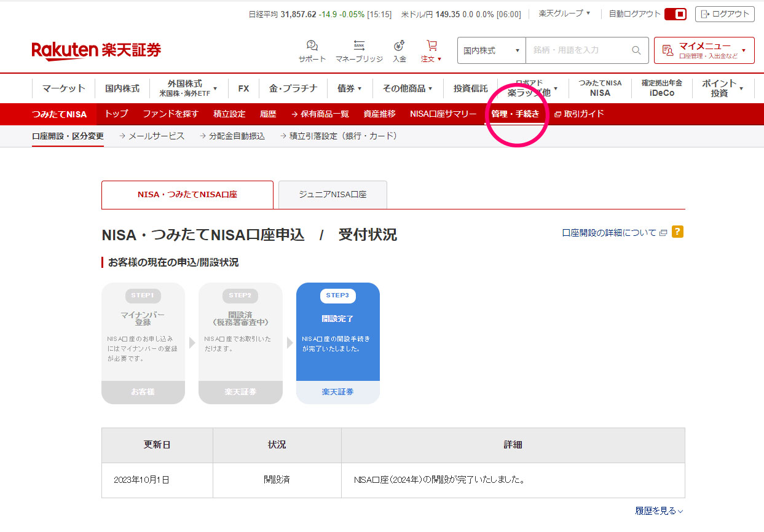Image resolution: width=764 pixels, height=532 pixels.
Task: Open the order cart (注文) icon
Action: (431, 46)
